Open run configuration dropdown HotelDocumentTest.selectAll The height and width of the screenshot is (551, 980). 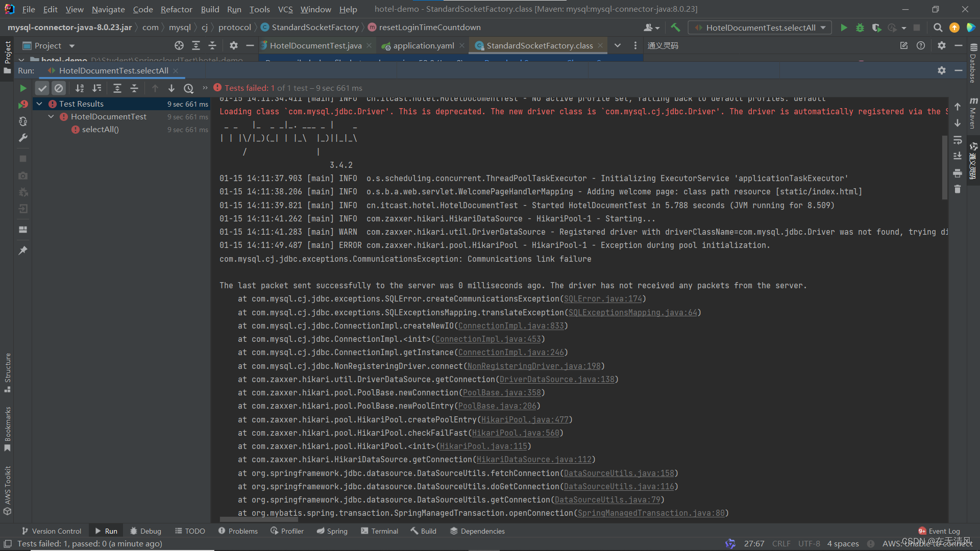click(x=760, y=28)
